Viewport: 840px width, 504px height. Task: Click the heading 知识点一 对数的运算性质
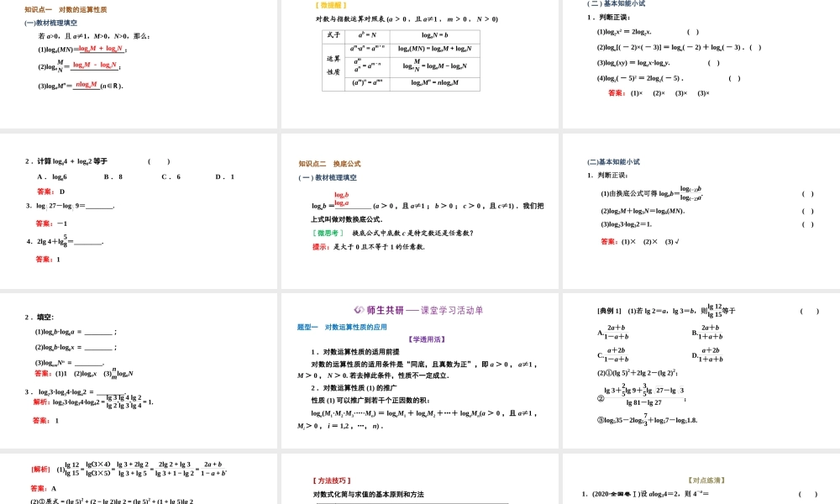point(66,9)
